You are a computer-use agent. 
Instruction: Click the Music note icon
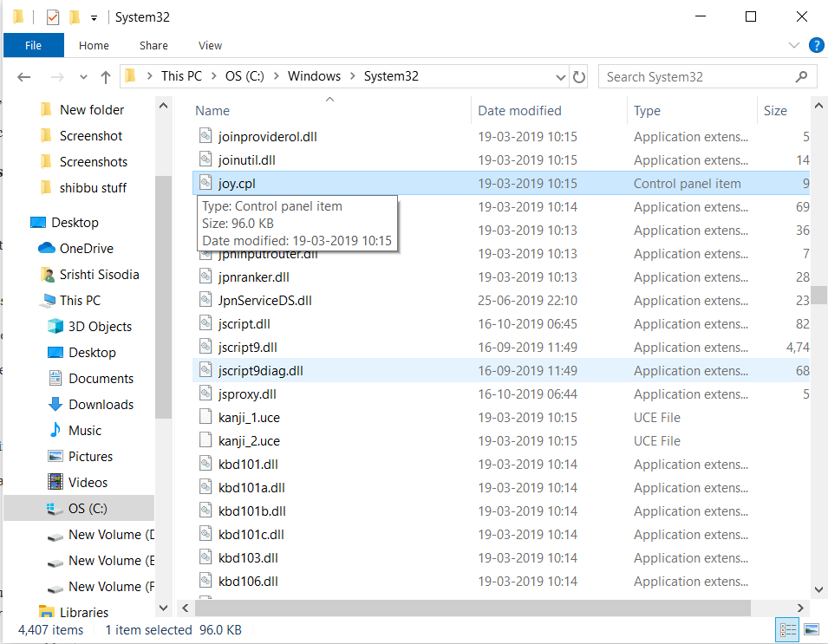point(55,430)
